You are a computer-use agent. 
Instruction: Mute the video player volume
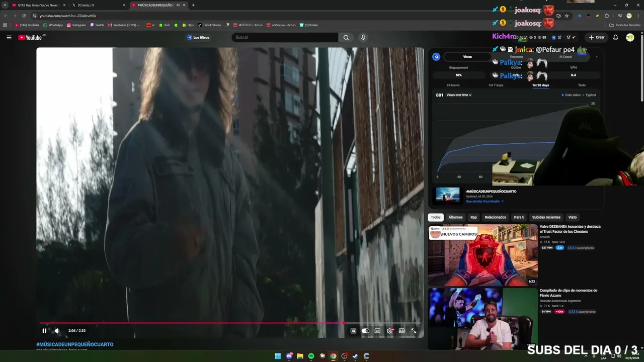[x=57, y=331]
